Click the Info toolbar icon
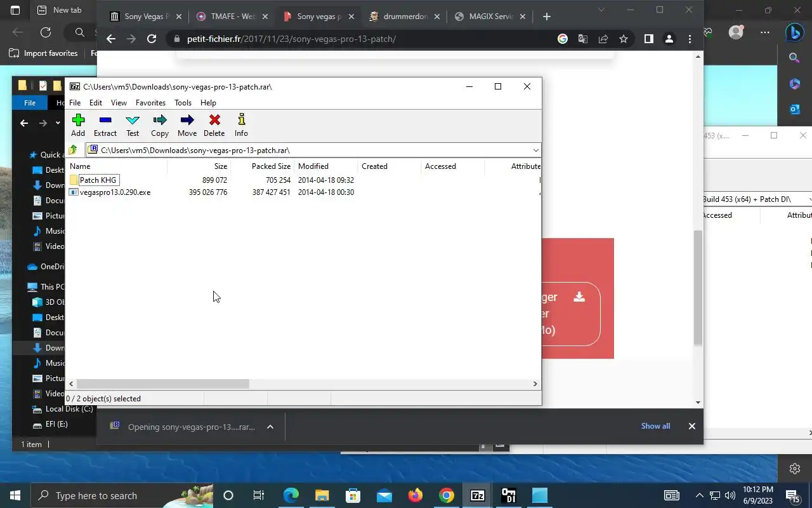The width and height of the screenshot is (812, 508). click(241, 125)
